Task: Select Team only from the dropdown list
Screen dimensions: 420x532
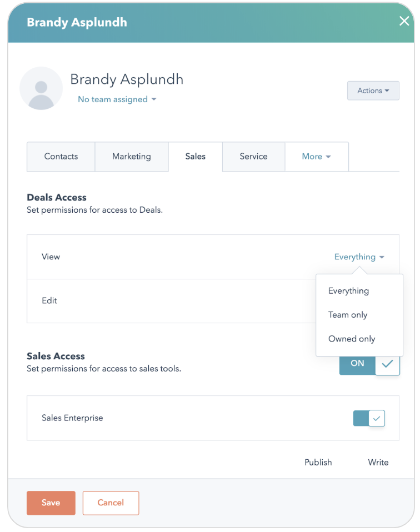Action: [348, 315]
